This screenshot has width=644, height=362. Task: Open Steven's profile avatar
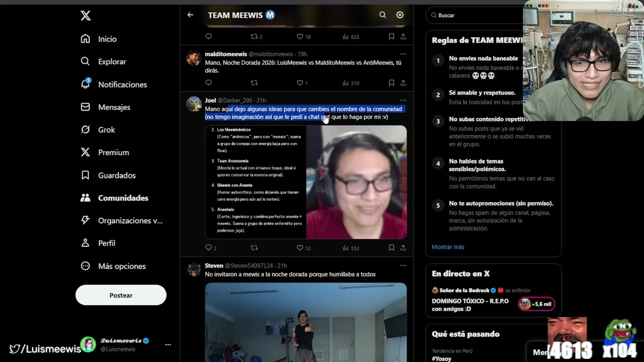point(194,269)
